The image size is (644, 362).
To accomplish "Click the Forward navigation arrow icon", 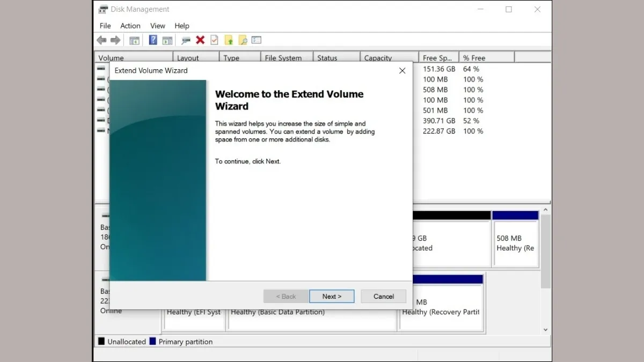I will click(115, 40).
